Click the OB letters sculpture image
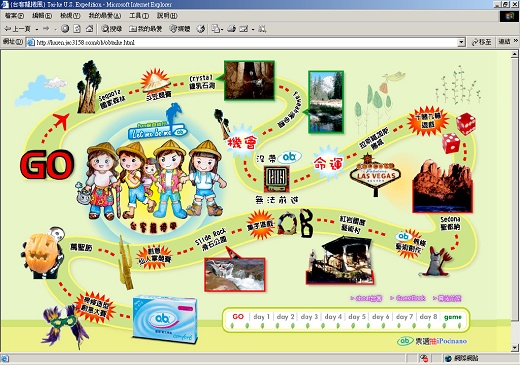The image size is (520, 365). point(296,223)
